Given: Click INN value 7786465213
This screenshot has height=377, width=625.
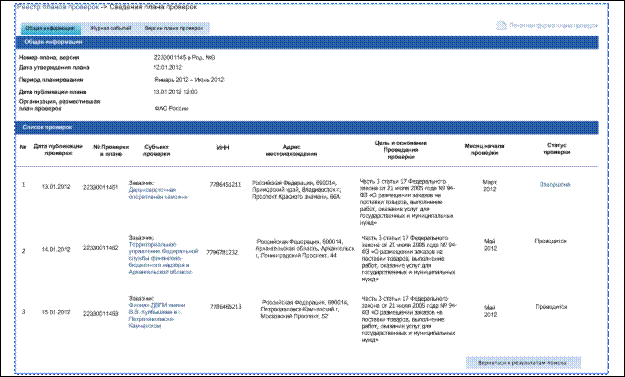Looking at the screenshot, I should 226,307.
